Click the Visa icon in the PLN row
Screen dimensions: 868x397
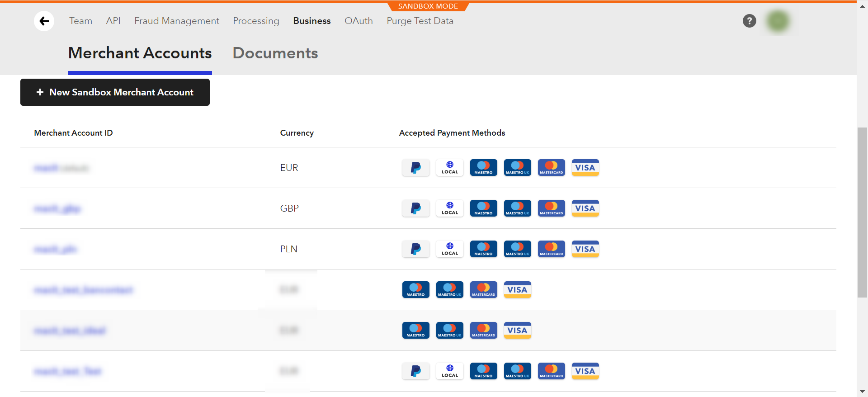[x=585, y=249]
